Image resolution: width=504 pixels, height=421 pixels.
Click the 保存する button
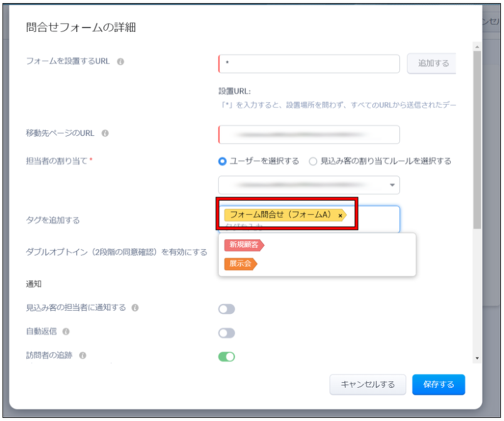(x=438, y=384)
